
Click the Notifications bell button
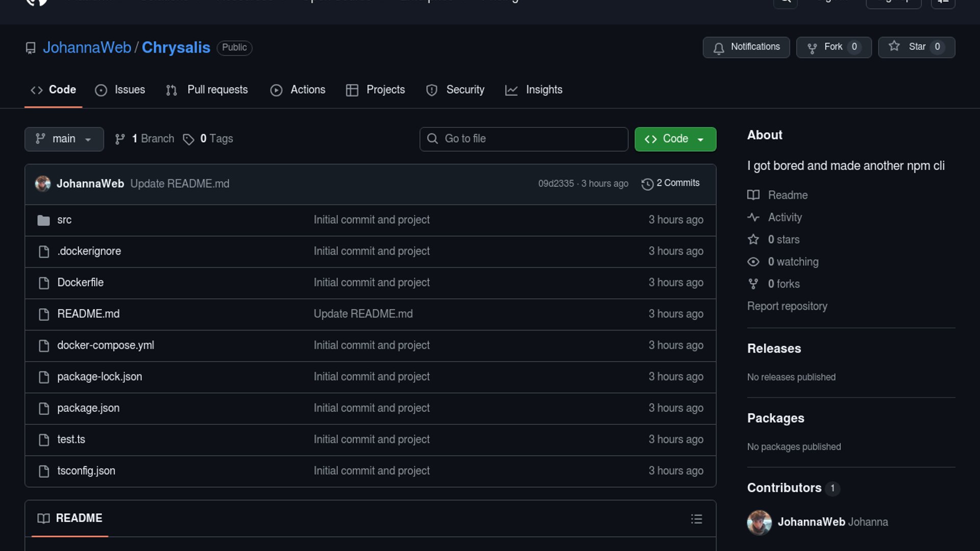click(746, 47)
